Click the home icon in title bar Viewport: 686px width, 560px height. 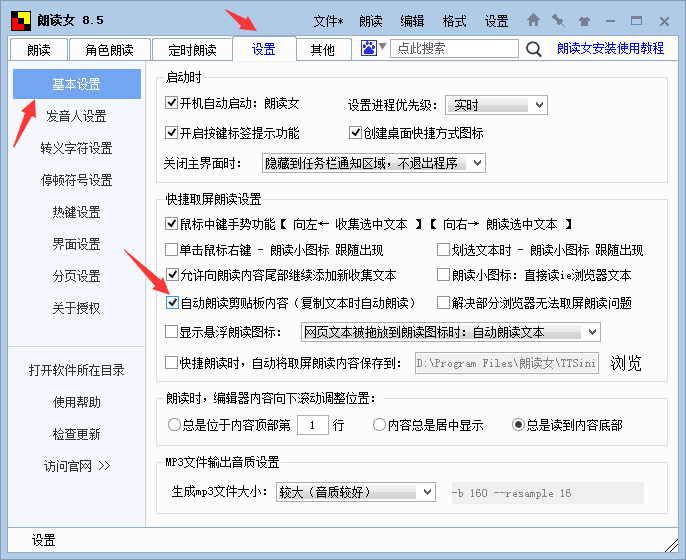(x=533, y=20)
